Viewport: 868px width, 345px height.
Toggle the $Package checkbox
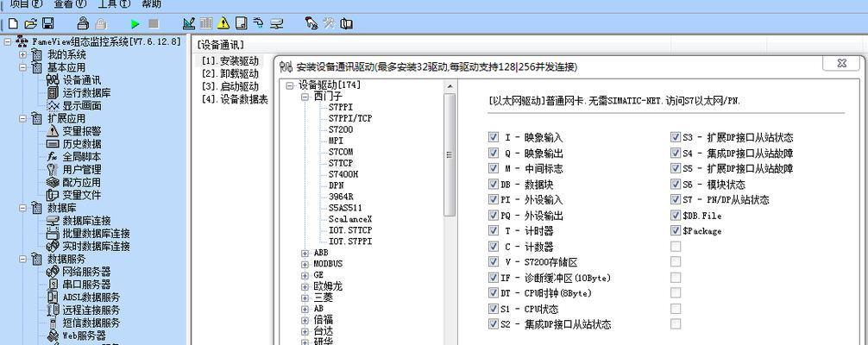676,230
